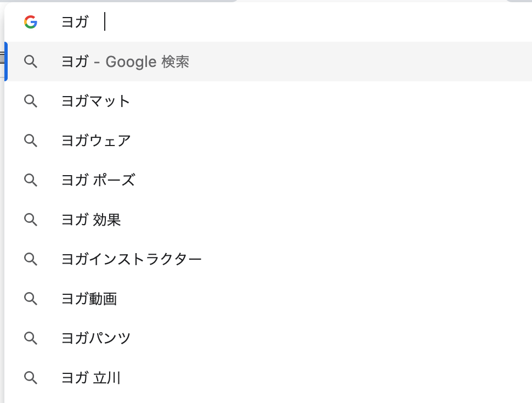
Task: Click the magnifier icon next to ヨガパンツ
Action: coord(31,338)
